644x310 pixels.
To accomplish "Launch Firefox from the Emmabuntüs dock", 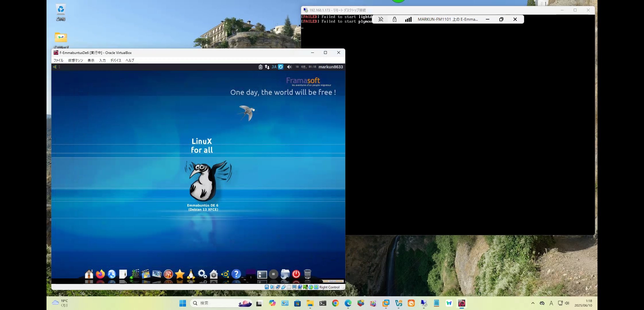I will click(x=100, y=274).
